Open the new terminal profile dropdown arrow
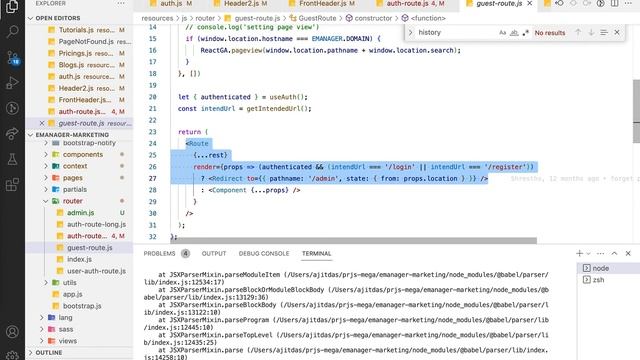The height and width of the screenshot is (360, 640). (589, 253)
